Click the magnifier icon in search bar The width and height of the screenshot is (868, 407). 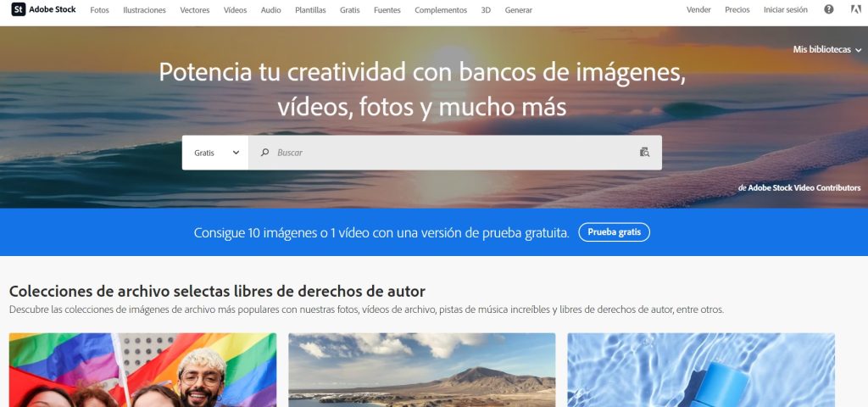(265, 153)
